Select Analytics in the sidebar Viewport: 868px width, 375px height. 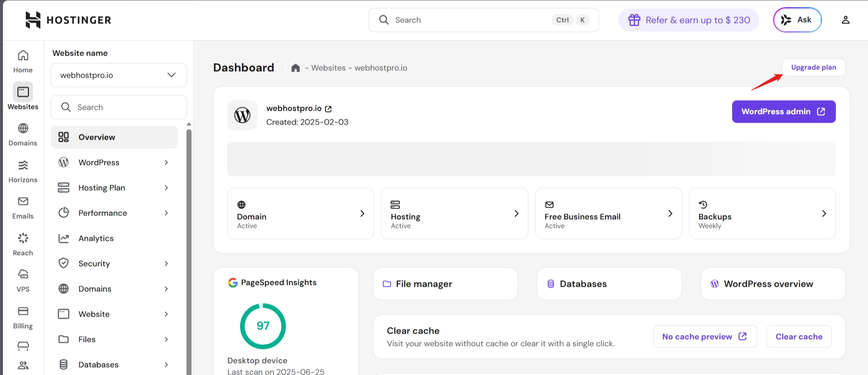(114, 238)
